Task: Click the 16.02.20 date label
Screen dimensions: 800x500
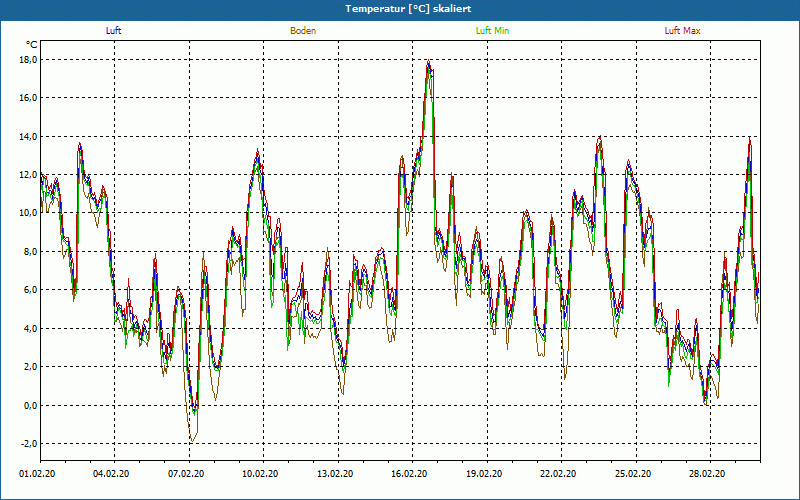Action: point(409,474)
